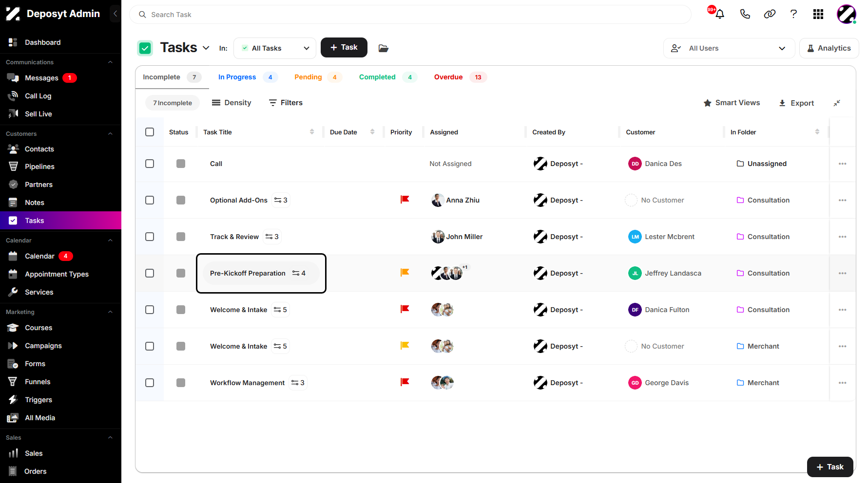Switch to the Overdue tab
The image size is (868, 483).
tap(460, 77)
